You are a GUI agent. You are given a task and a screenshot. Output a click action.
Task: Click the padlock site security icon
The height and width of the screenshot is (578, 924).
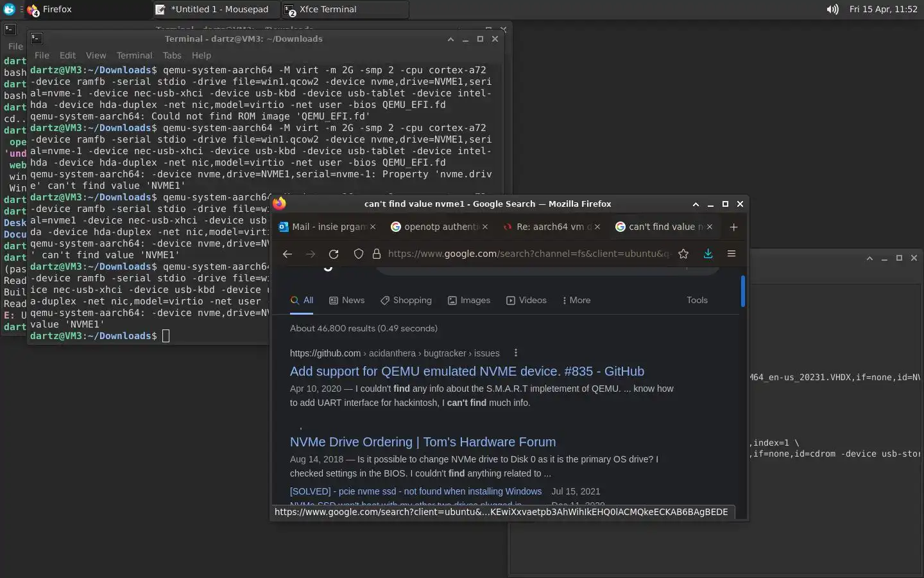pyautogui.click(x=377, y=254)
